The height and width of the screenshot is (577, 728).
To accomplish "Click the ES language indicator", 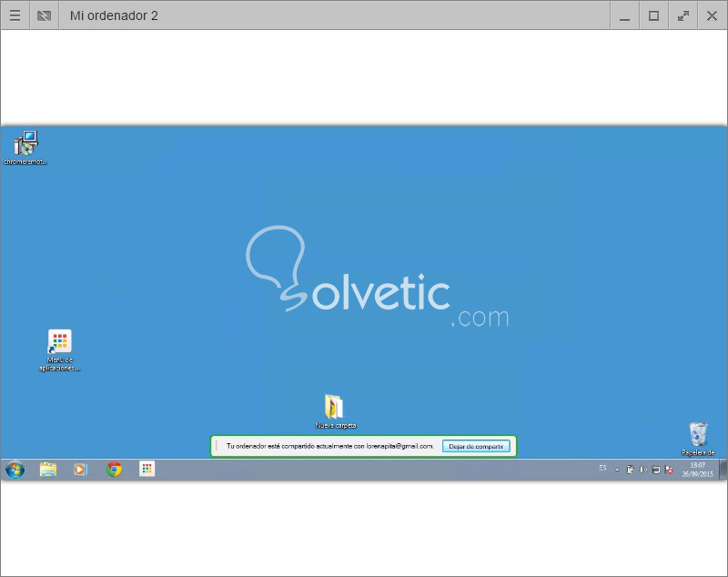I will click(602, 468).
